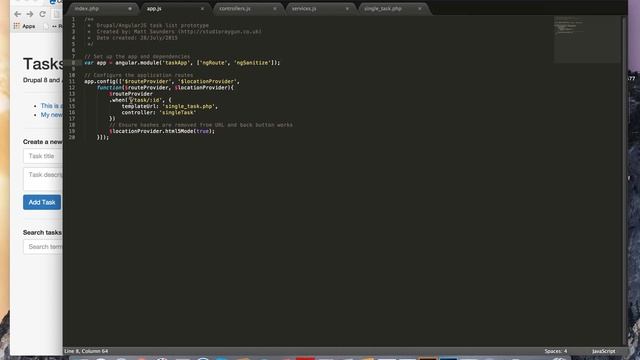
Task: Reload the browser page
Action: (42, 14)
